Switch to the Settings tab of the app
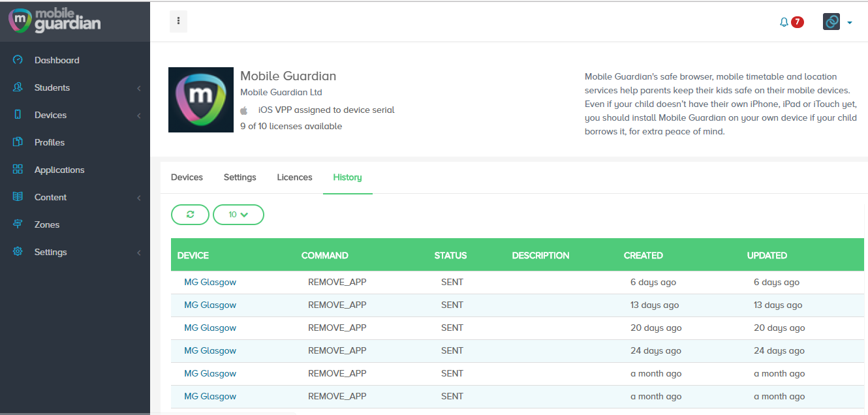The image size is (868, 415). pos(240,177)
